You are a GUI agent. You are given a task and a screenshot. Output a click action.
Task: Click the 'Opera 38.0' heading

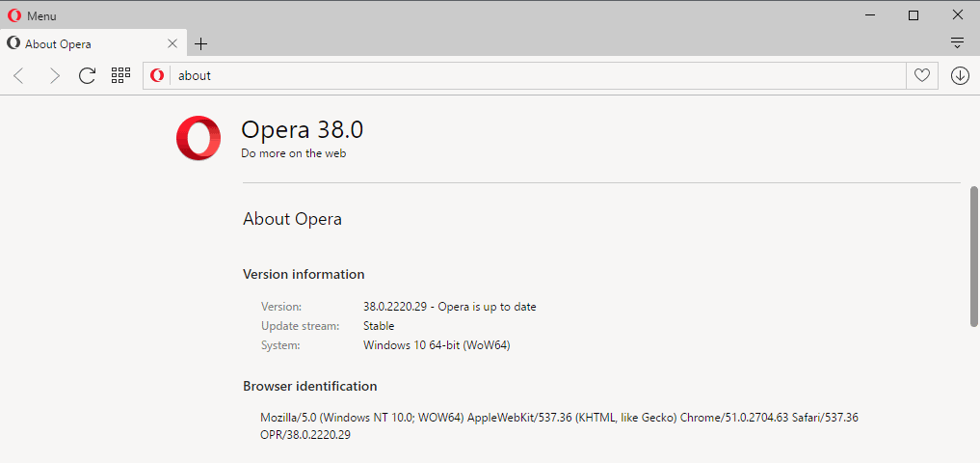point(302,130)
